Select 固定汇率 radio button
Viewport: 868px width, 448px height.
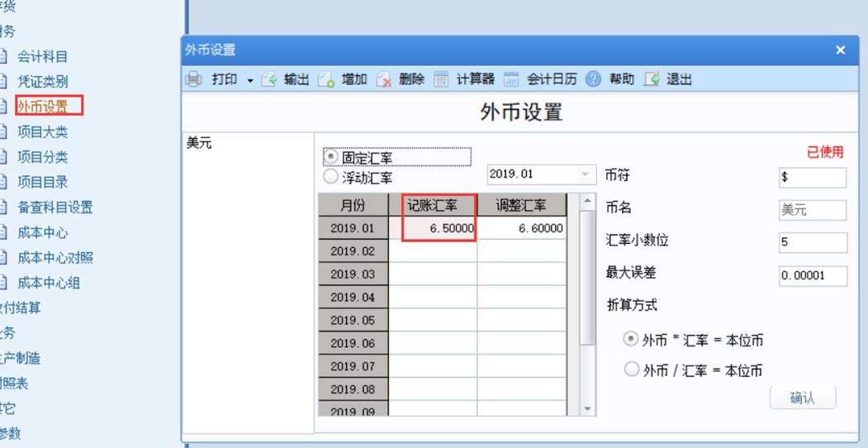pyautogui.click(x=331, y=157)
